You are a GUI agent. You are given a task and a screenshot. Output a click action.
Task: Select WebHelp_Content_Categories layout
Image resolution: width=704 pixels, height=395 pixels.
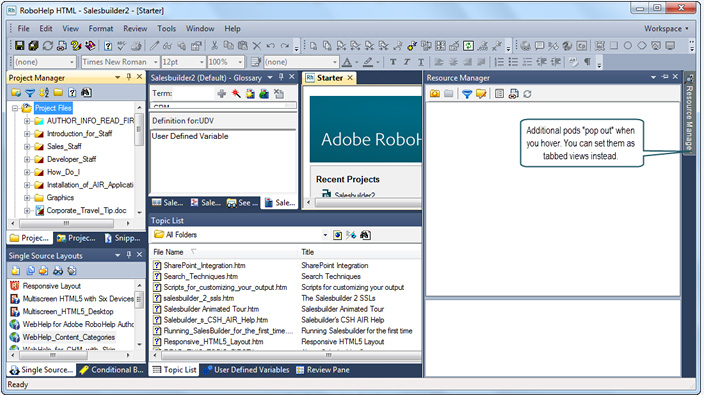pyautogui.click(x=68, y=337)
